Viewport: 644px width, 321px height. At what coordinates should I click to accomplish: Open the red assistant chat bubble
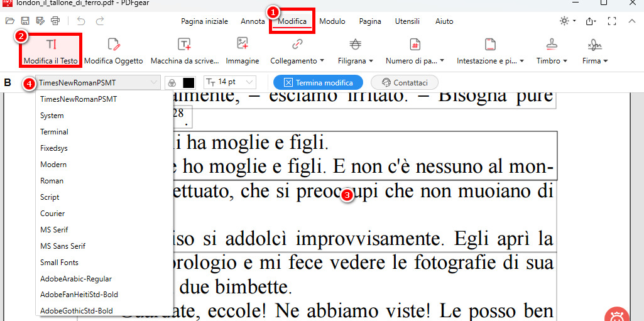coord(618,315)
